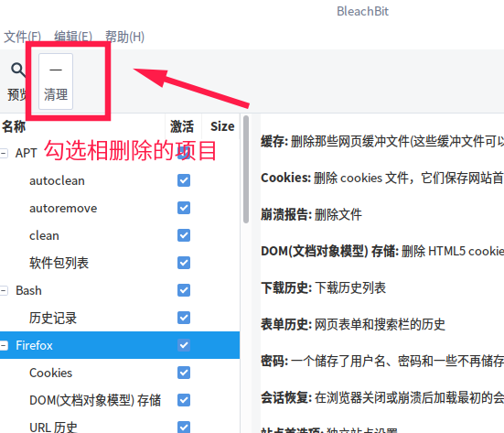Collapse the Bash tree group

point(4,291)
